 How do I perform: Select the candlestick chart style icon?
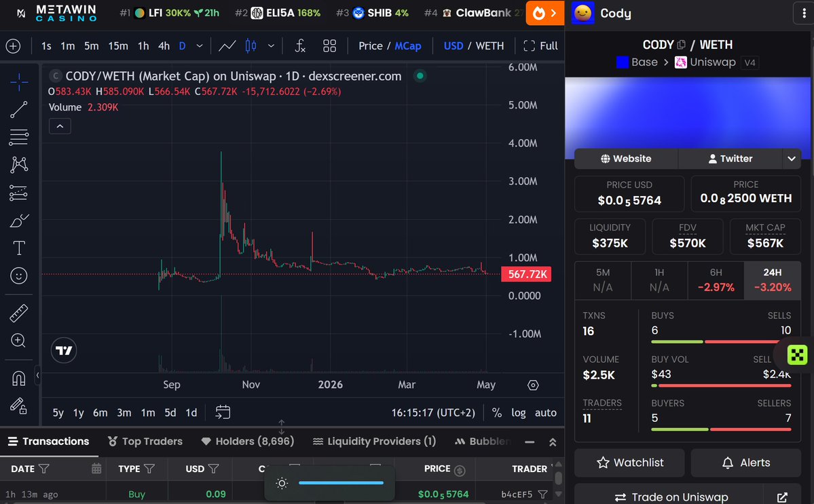251,46
